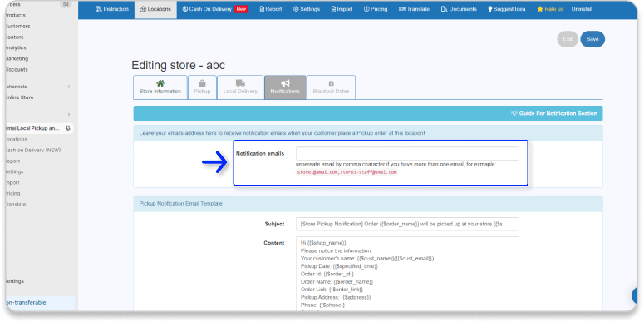644x322 pixels.
Task: Click the Rate us star link
Action: point(550,9)
